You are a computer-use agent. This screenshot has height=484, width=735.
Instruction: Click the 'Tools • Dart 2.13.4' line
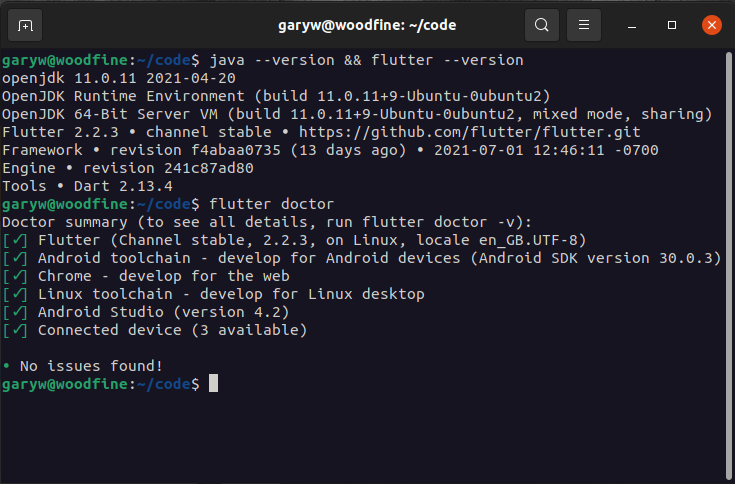click(x=88, y=186)
